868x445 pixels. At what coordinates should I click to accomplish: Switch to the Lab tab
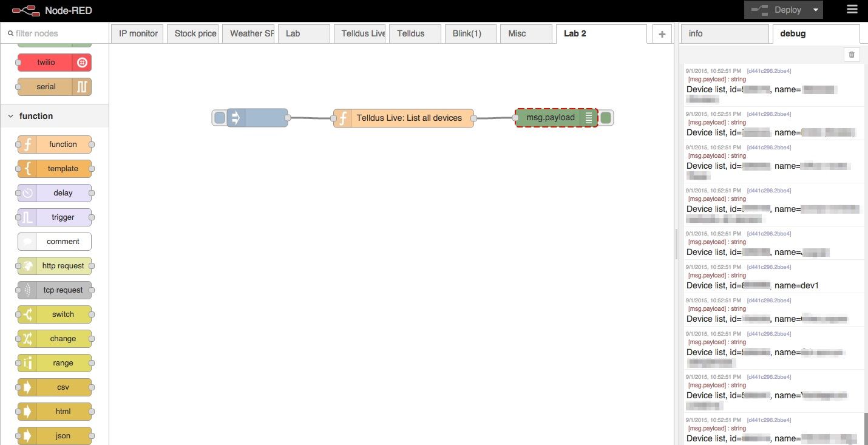304,33
